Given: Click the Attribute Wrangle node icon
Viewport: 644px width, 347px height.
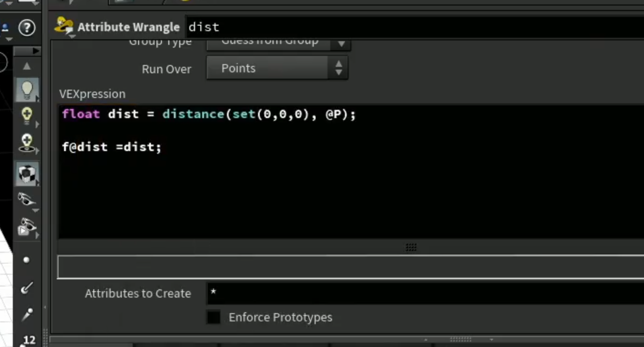Looking at the screenshot, I should [x=64, y=27].
